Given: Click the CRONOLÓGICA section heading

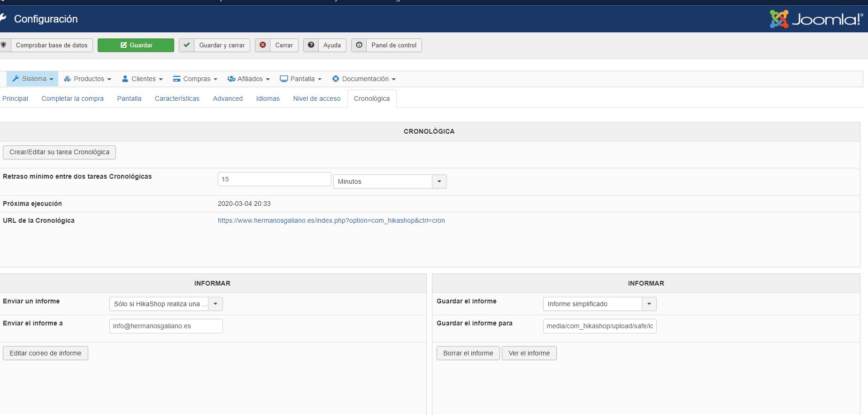Looking at the screenshot, I should [429, 131].
